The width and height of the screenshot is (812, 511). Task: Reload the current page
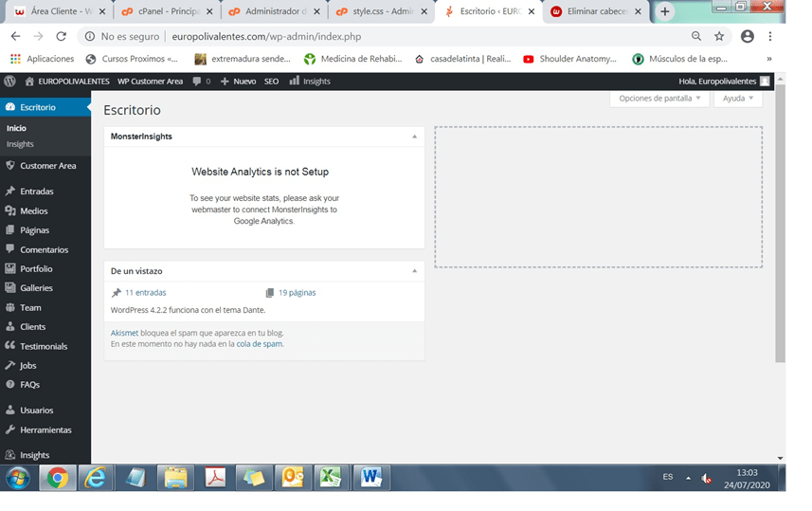[x=61, y=36]
